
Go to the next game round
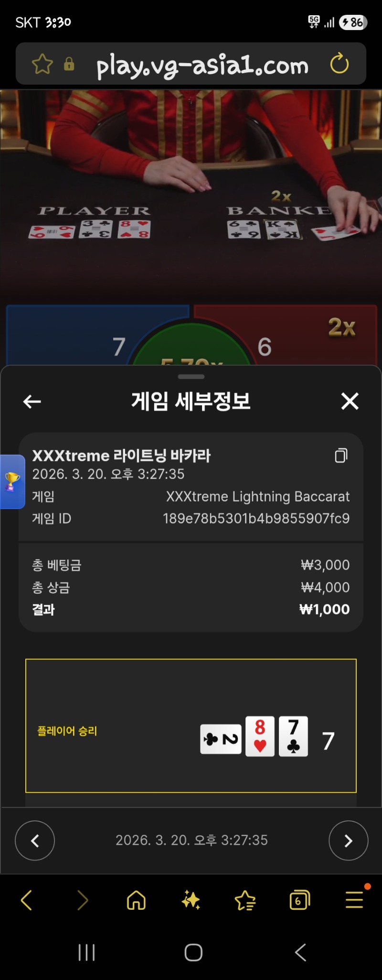pyautogui.click(x=349, y=840)
